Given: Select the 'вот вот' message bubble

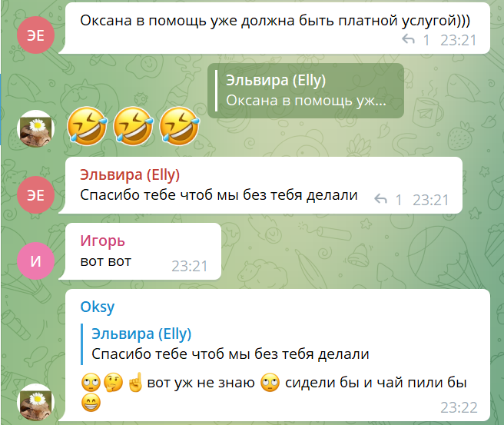Looking at the screenshot, I should point(144,251).
